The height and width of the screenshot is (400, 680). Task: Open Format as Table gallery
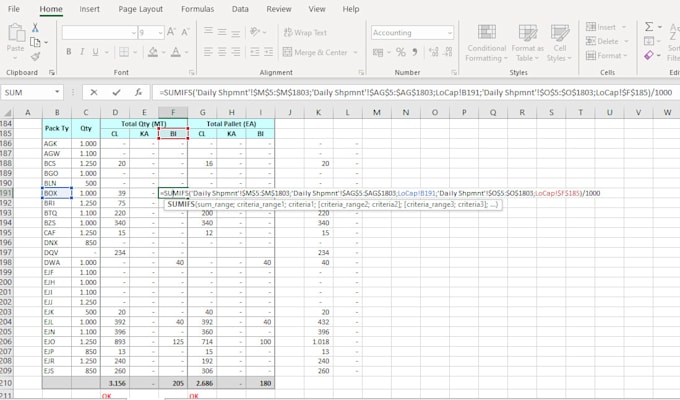click(527, 43)
